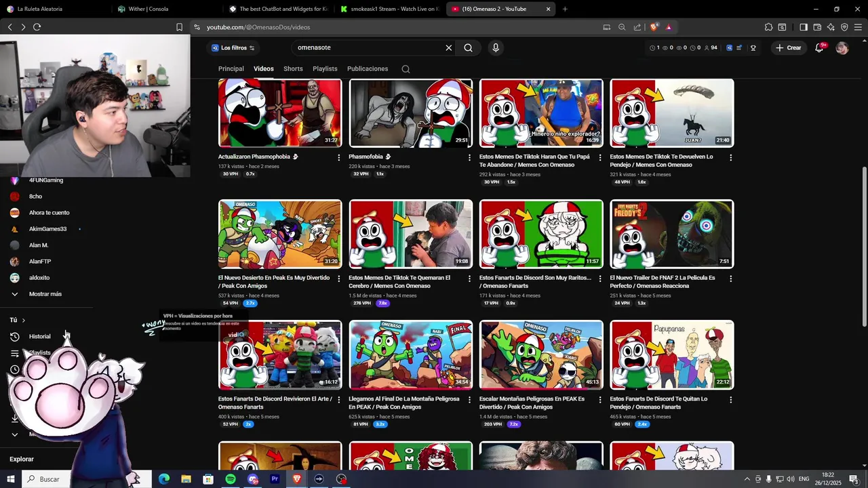Click the YouTube search field containing omenasote
The width and height of the screenshot is (868, 488).
pyautogui.click(x=368, y=47)
